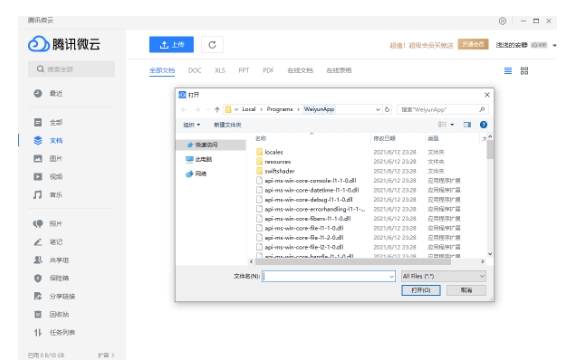Click the expand capacity (扩容) link
The width and height of the screenshot is (588, 360).
tap(106, 355)
